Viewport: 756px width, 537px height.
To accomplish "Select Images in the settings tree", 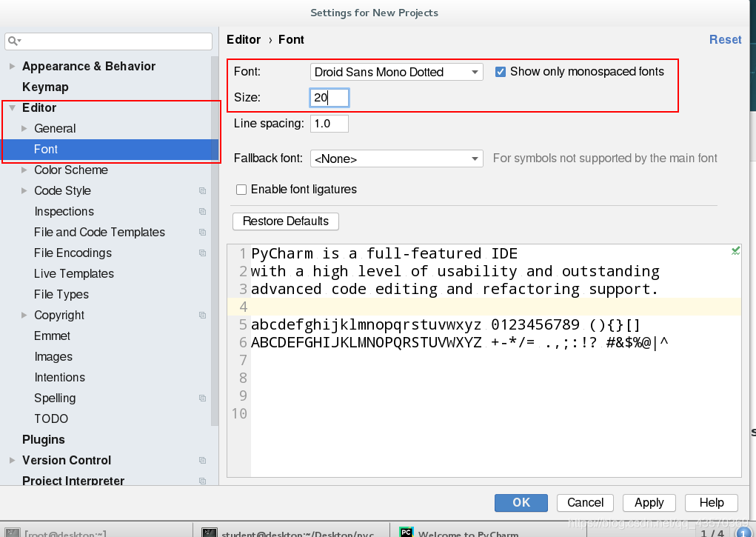I will tap(53, 356).
